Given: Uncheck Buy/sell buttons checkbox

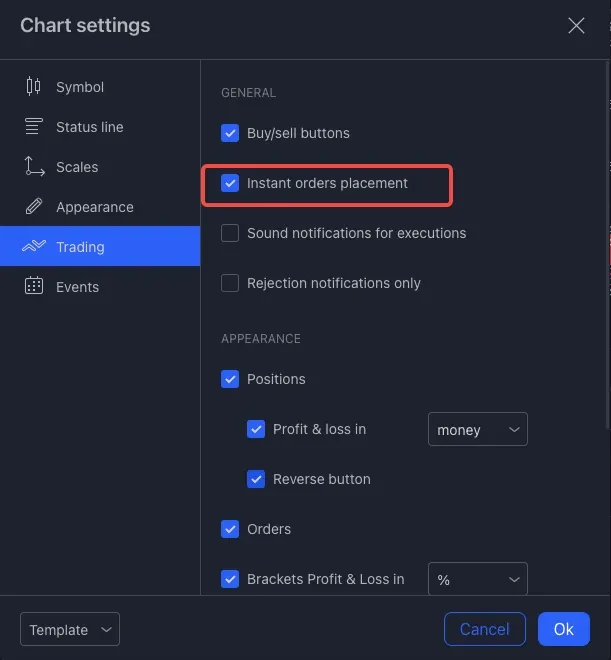Looking at the screenshot, I should coord(230,133).
